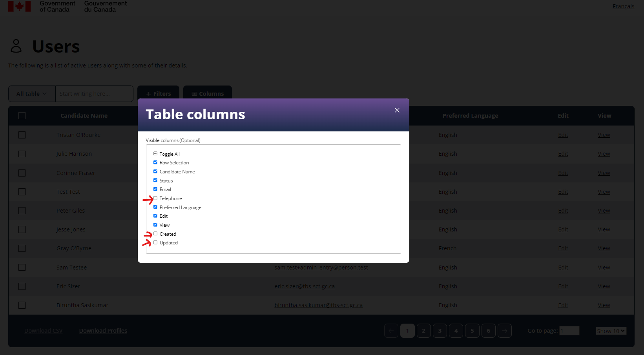The width and height of the screenshot is (644, 355).
Task: Click the next page arrow
Action: click(x=505, y=331)
